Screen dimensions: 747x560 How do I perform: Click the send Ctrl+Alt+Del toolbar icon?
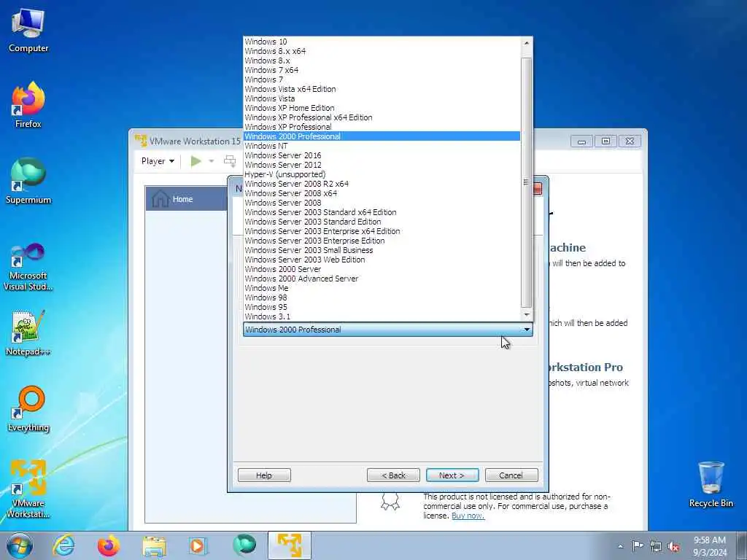tap(230, 161)
